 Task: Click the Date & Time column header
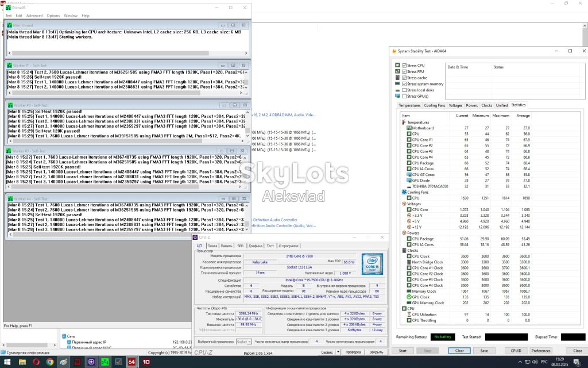pyautogui.click(x=458, y=67)
